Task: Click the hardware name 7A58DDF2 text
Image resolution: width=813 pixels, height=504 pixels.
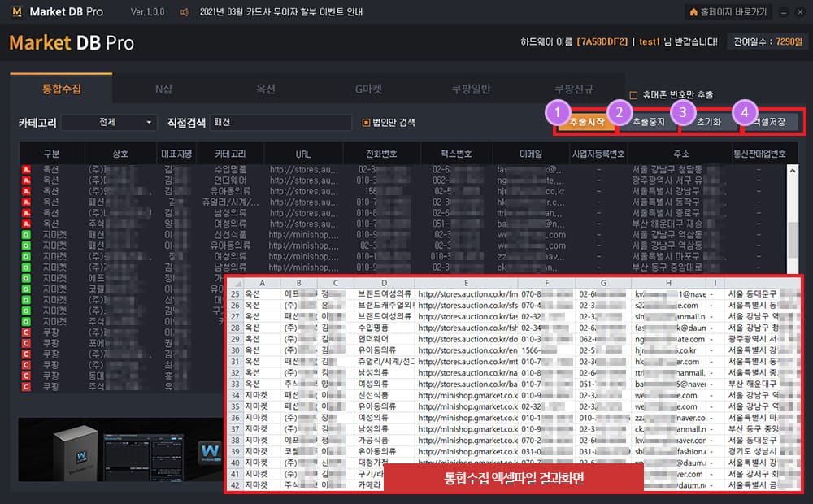Action: pyautogui.click(x=602, y=41)
